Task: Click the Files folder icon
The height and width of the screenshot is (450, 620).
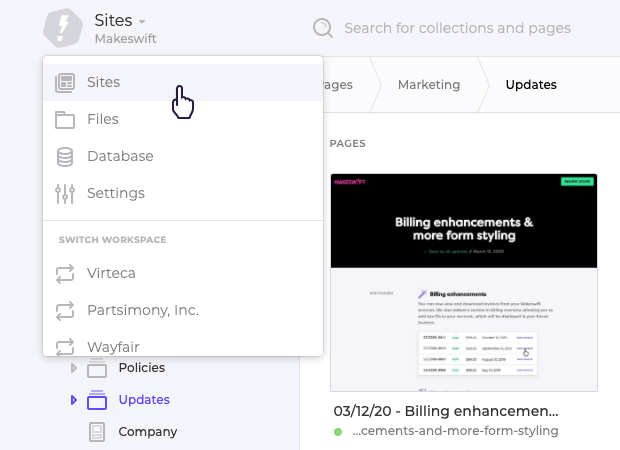Action: pos(65,120)
